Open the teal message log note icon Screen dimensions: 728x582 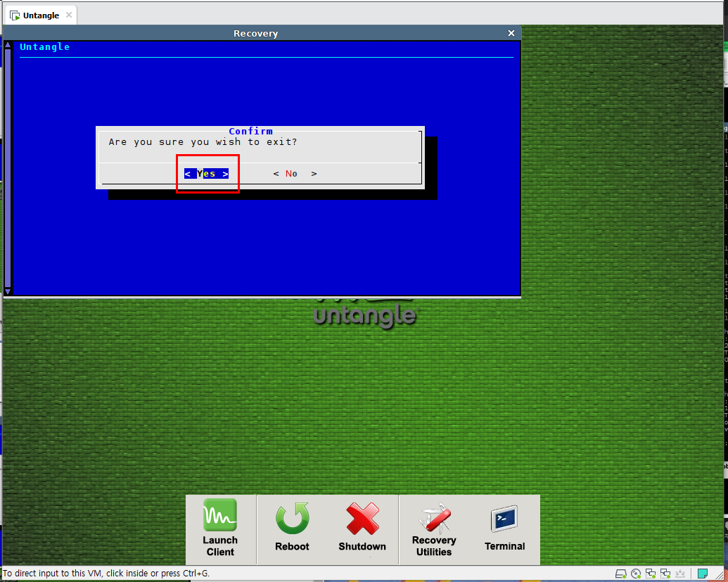pos(703,573)
